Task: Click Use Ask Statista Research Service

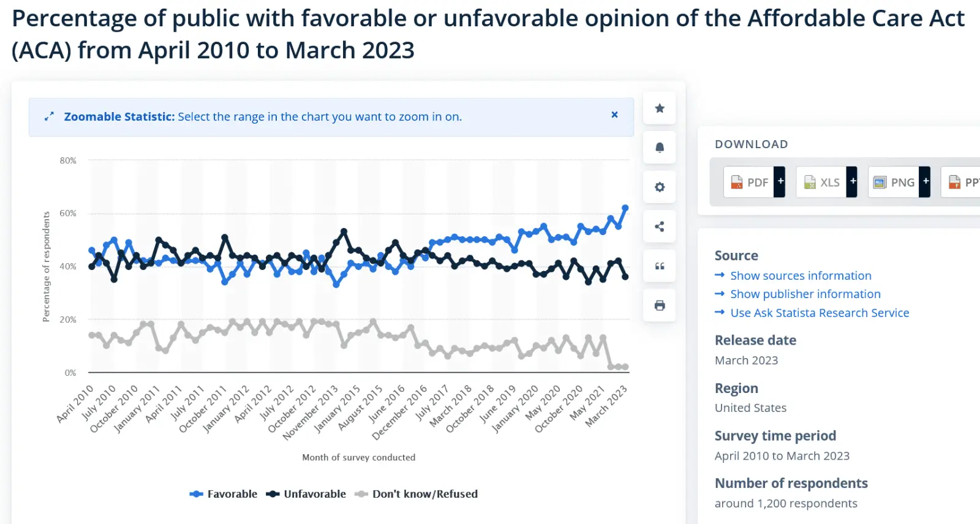Action: [820, 313]
